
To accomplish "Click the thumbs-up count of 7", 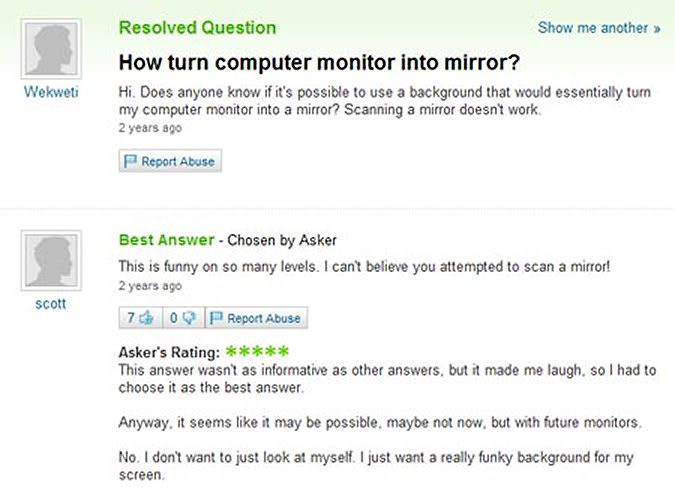I will tap(131, 318).
